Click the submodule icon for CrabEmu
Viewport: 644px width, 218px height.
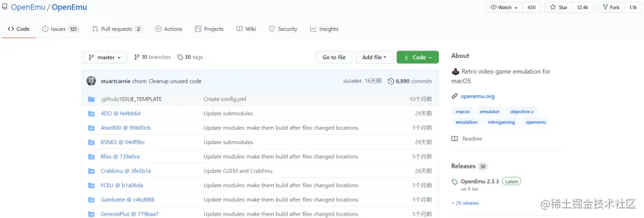tap(91, 171)
